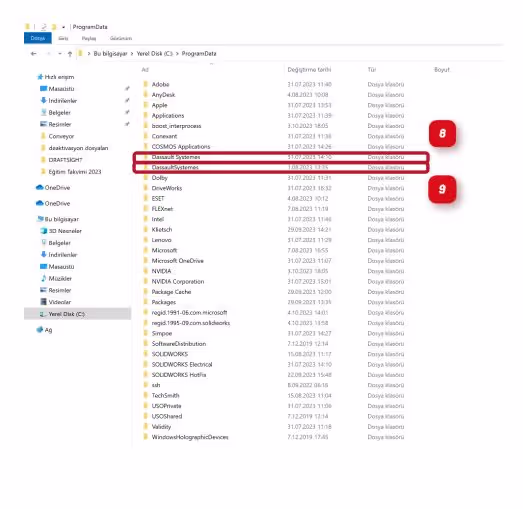Open the quick access toolbar dropdown

coord(63,27)
